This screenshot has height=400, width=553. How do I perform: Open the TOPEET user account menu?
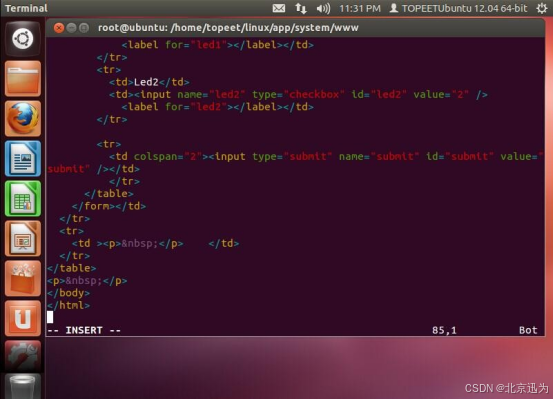pos(458,8)
